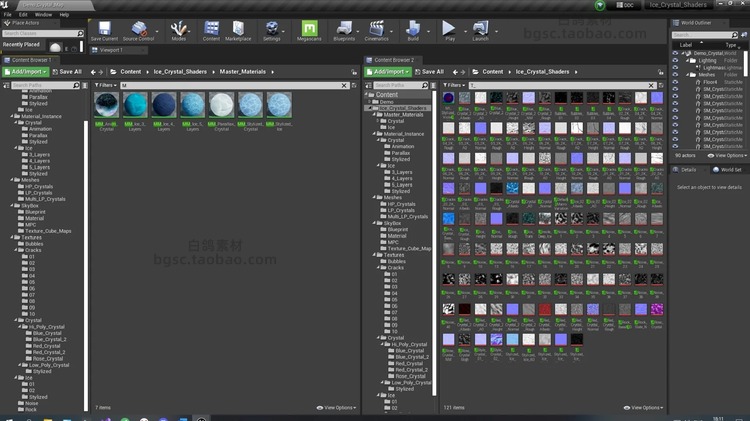The image size is (750, 421).
Task: Go forward in Content Browser 1 history
Action: coord(100,72)
